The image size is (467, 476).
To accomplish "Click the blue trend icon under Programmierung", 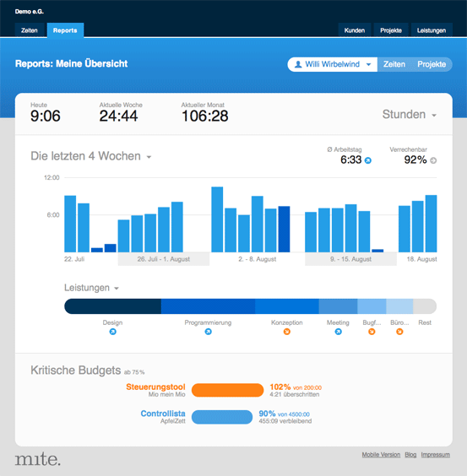I will 208,332.
